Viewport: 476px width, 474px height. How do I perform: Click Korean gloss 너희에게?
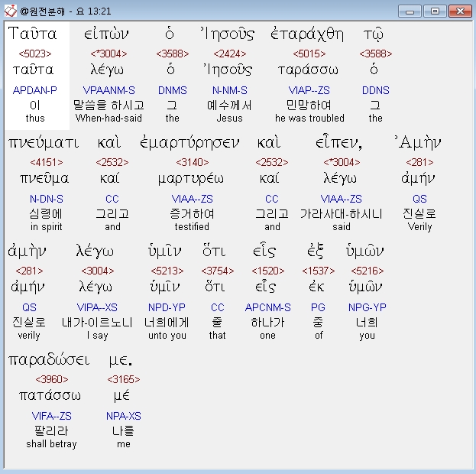[167, 323]
